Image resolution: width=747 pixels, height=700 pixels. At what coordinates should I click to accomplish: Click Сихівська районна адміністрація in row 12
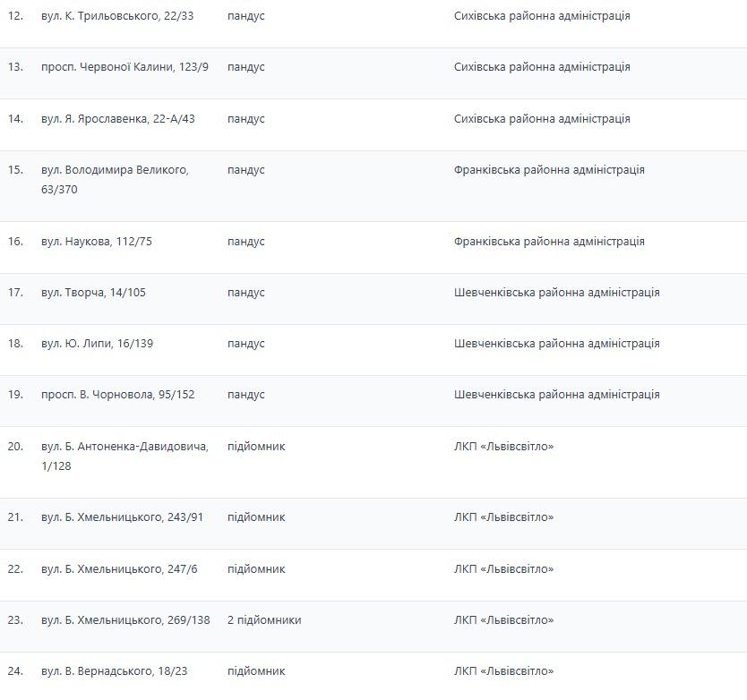542,16
